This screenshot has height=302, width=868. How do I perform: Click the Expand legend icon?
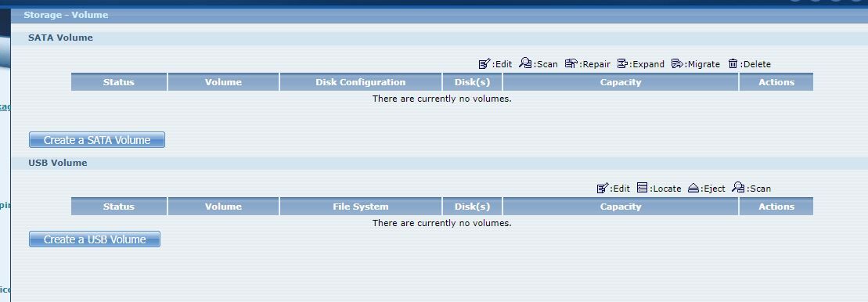[x=622, y=63]
